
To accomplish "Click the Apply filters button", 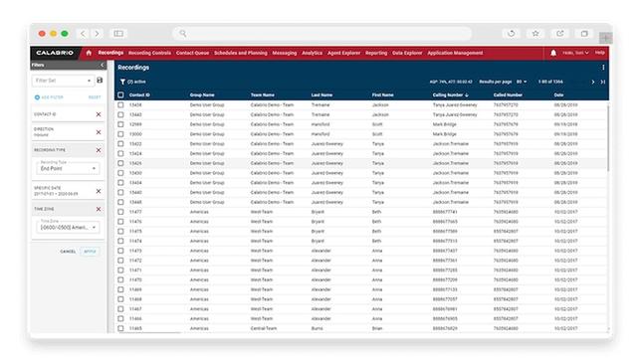I will click(x=90, y=252).
